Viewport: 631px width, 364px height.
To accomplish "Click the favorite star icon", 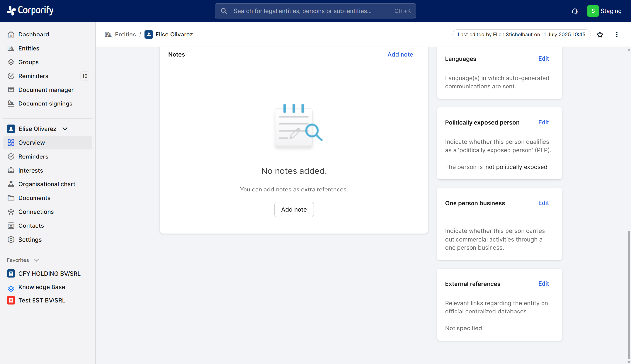I will 600,35.
